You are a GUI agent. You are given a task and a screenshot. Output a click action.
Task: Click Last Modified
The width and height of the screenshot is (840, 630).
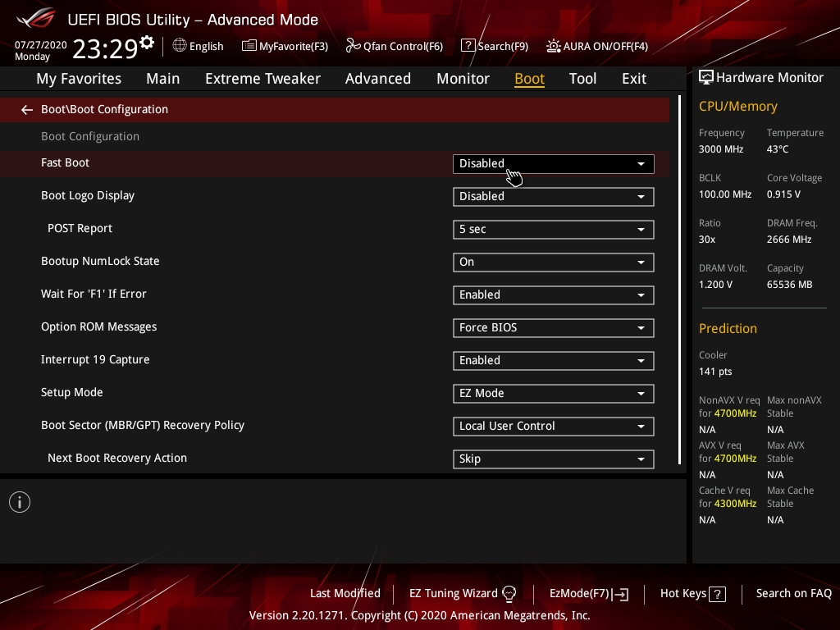point(345,593)
